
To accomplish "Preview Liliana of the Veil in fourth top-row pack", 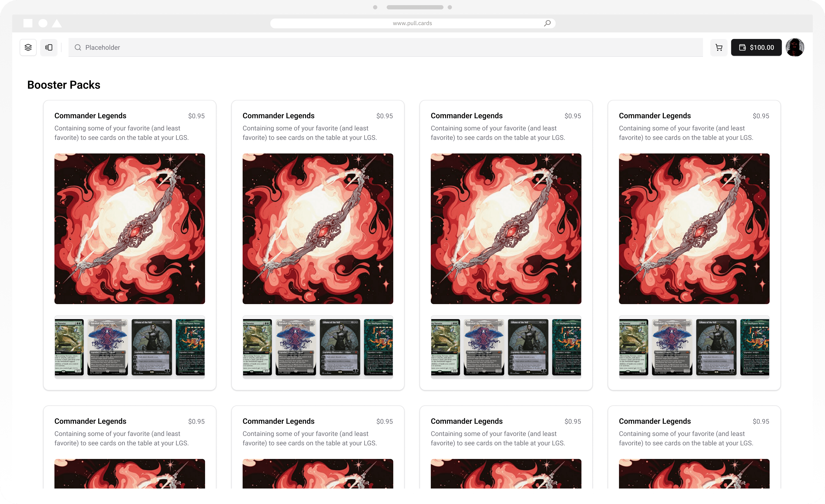I will (717, 347).
